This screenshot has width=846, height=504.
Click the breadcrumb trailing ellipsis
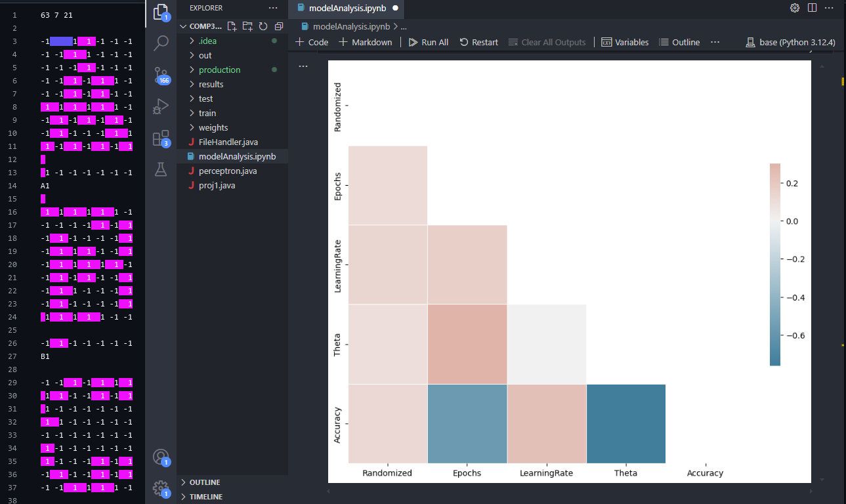pos(403,27)
